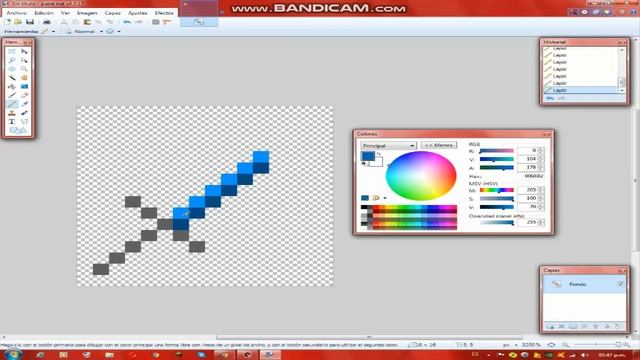Click the primary blue color swatch
This screenshot has height=360, width=640.
click(x=368, y=156)
